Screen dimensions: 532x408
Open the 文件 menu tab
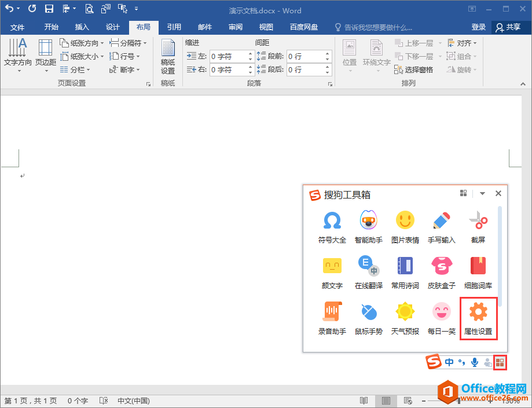click(x=17, y=27)
